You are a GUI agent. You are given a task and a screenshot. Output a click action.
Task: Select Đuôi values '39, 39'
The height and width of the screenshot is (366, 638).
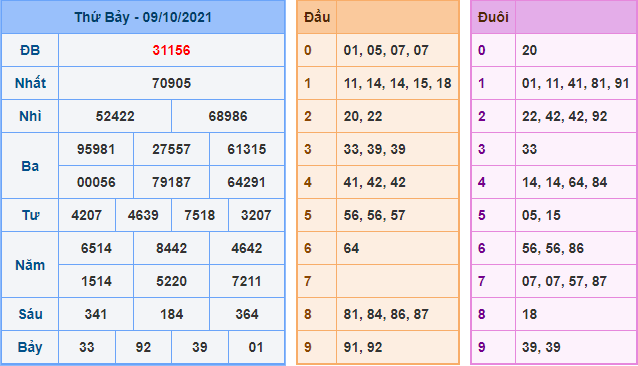click(541, 347)
